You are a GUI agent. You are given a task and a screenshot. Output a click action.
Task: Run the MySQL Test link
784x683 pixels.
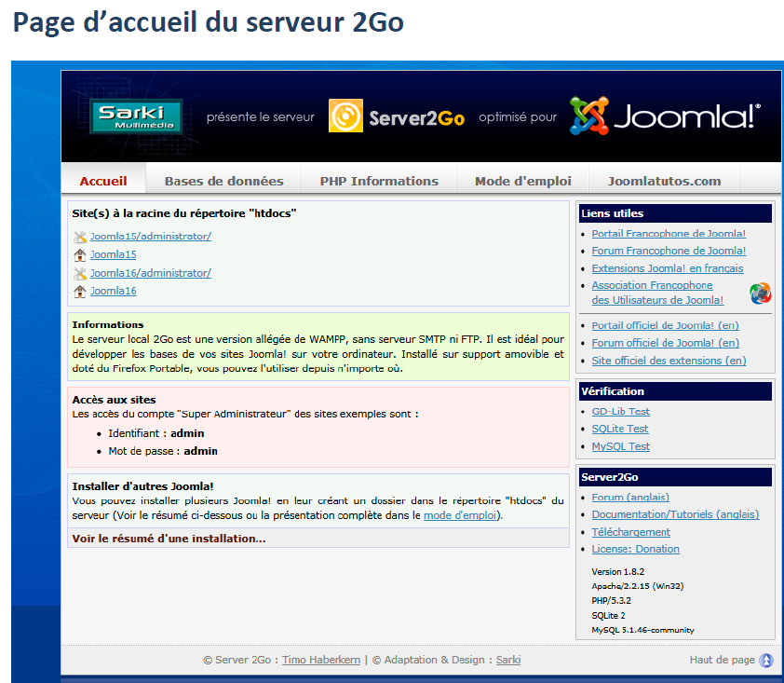[620, 446]
